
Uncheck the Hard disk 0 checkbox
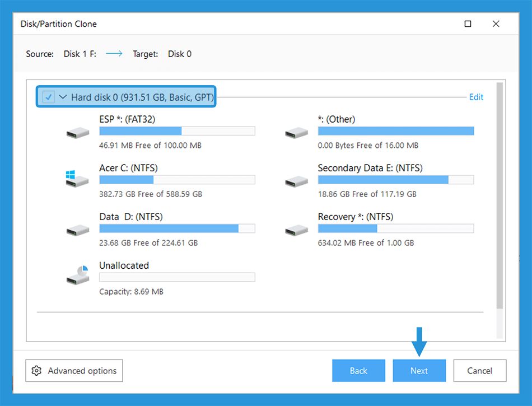(x=49, y=97)
